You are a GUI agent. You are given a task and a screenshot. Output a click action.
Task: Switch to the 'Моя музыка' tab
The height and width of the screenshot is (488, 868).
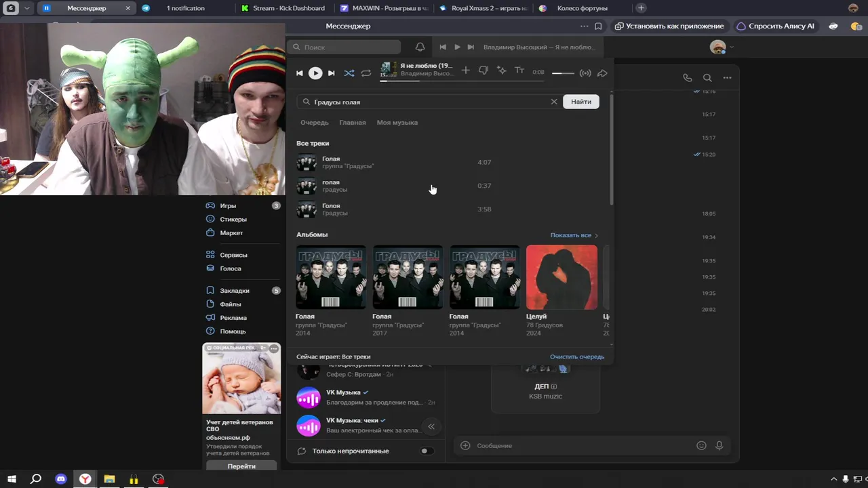click(x=397, y=123)
